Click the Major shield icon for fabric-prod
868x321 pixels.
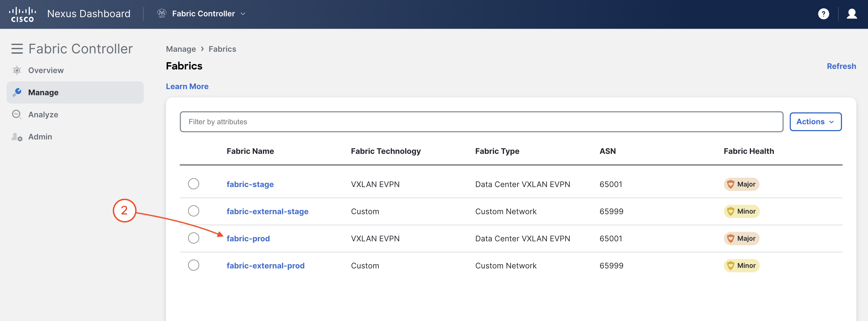click(x=731, y=238)
